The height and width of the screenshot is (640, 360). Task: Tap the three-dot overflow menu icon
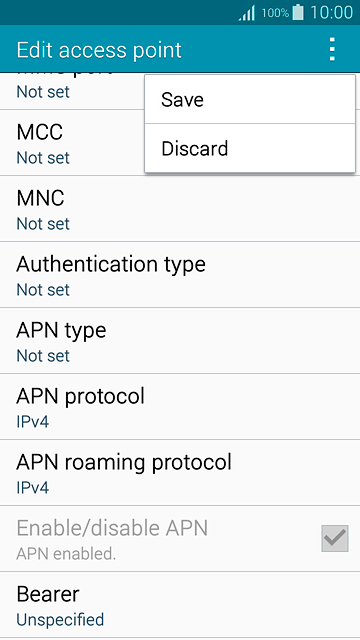332,49
